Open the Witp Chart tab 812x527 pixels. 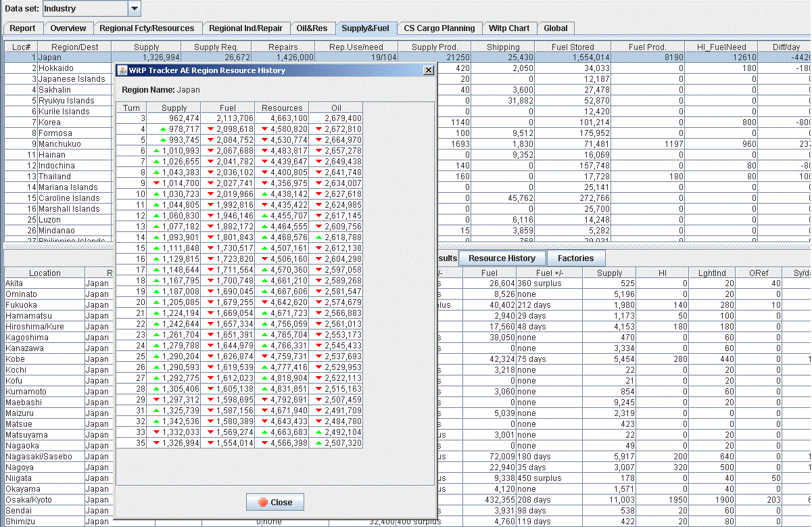(x=509, y=28)
